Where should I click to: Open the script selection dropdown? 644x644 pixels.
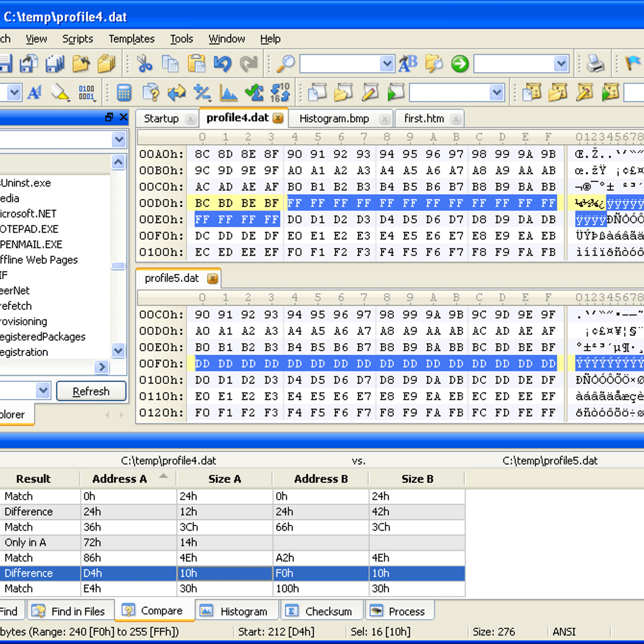coord(497,93)
